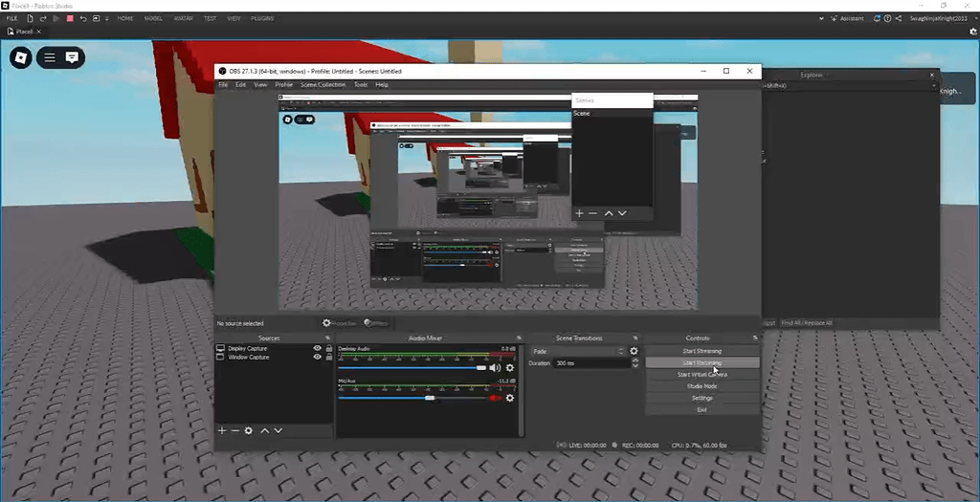
Task: Click the help question icon in Roblox Studio
Action: coord(887,19)
